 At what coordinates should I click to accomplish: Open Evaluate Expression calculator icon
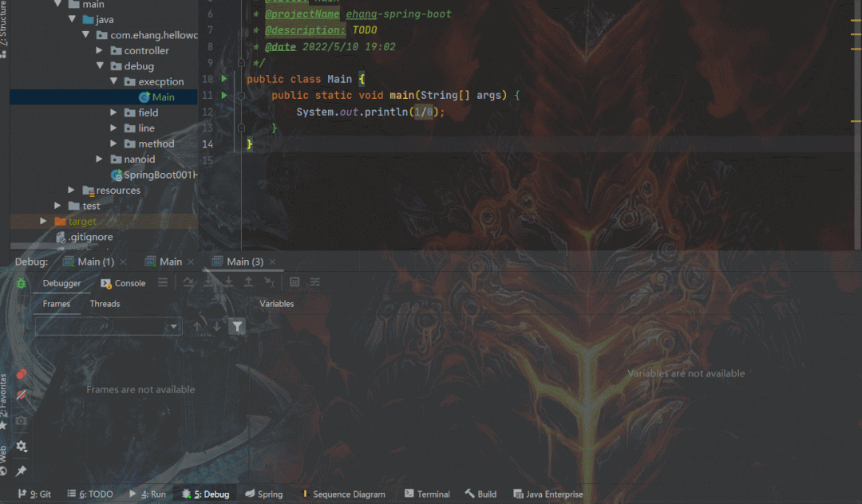[x=295, y=282]
